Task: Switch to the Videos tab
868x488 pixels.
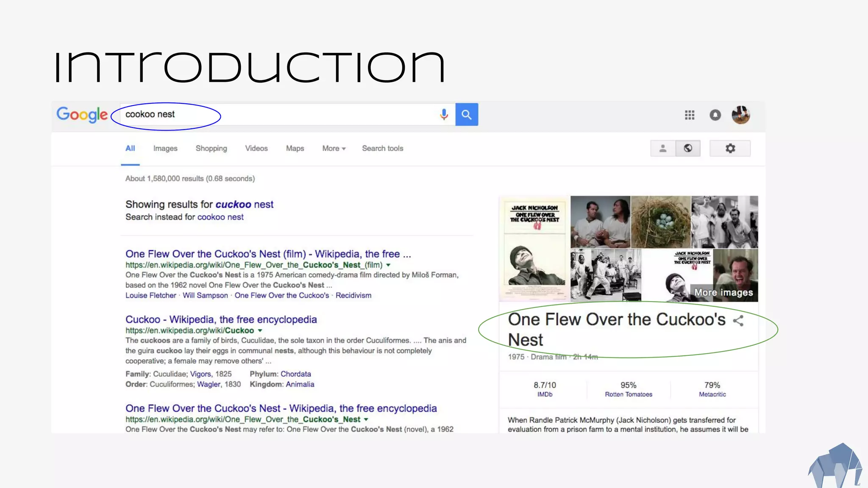Action: 256,148
